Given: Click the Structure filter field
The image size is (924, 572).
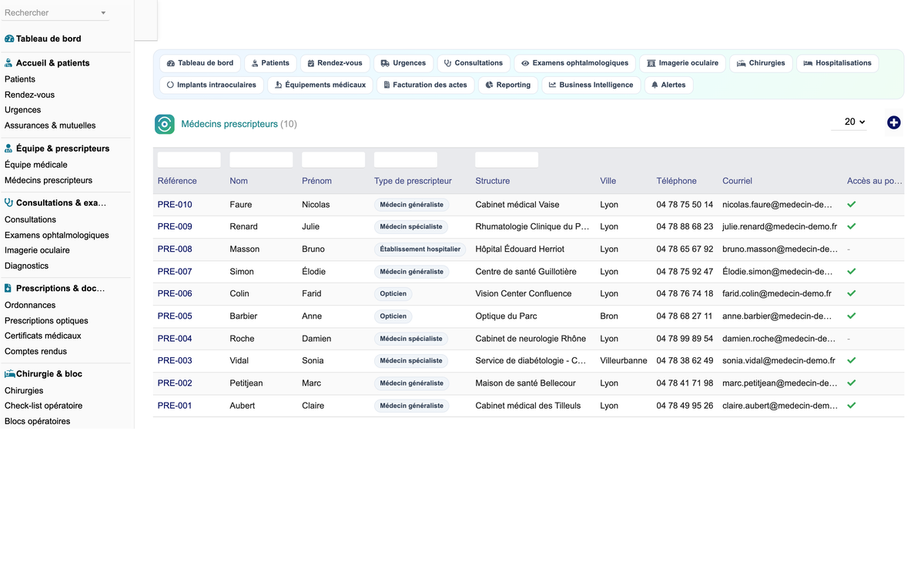Looking at the screenshot, I should 507,159.
